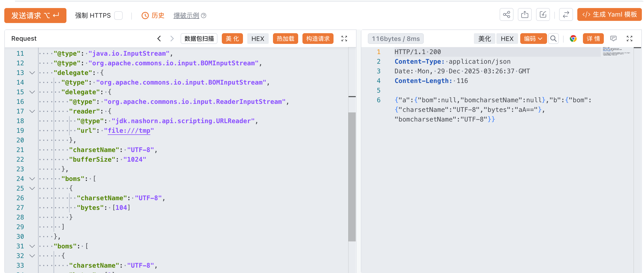The image size is (644, 273).
Task: Click "bomcharsetName":"UTF-8" in response body
Action: pos(441,119)
